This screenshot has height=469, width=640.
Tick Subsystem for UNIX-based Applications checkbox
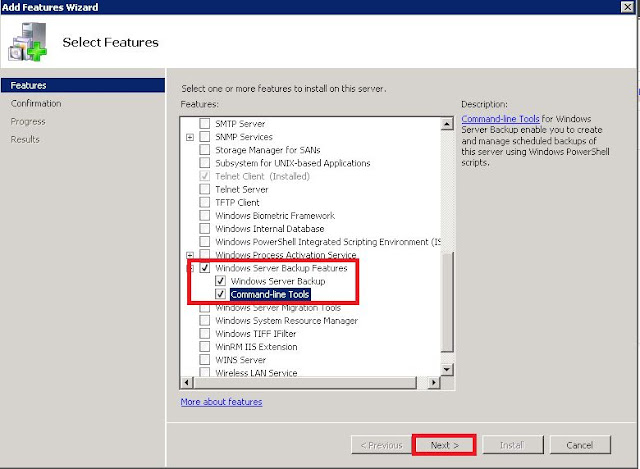click(204, 162)
